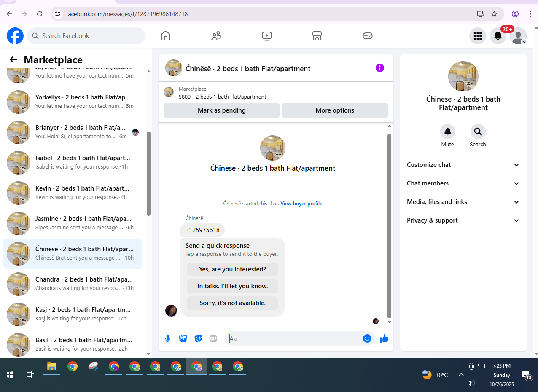Screen dimensions: 538x392
Task: Open the Marketplace storefront icon
Action: 317,36
